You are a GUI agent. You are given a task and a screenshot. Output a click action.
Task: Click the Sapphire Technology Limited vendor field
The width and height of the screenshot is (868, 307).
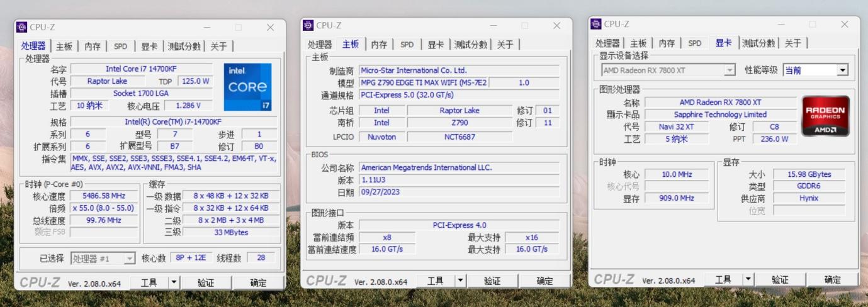click(720, 114)
